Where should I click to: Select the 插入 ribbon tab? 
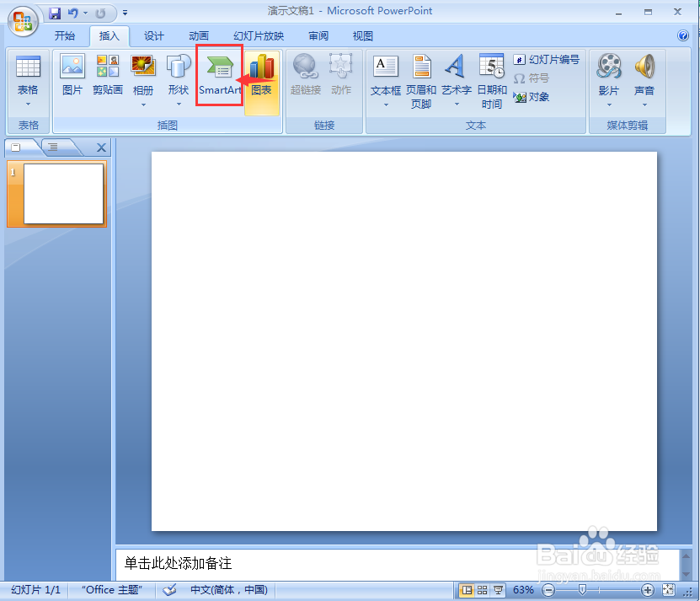[x=110, y=35]
